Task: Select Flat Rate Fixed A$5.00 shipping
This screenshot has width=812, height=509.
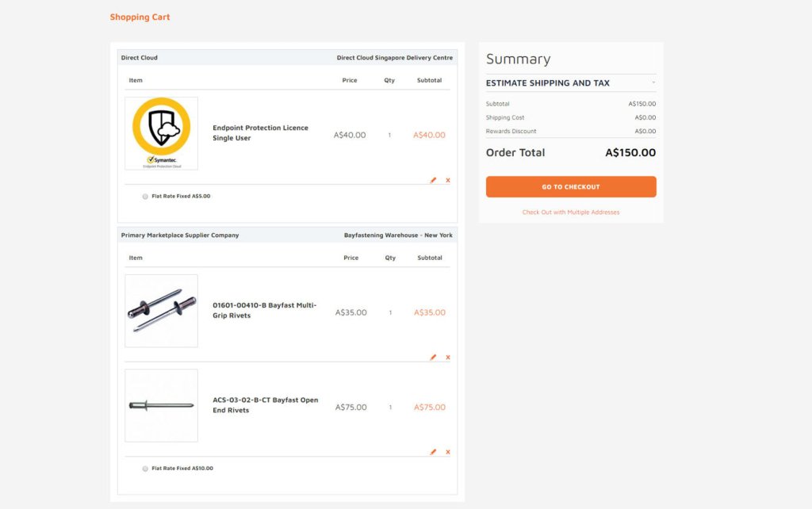Action: pyautogui.click(x=145, y=197)
